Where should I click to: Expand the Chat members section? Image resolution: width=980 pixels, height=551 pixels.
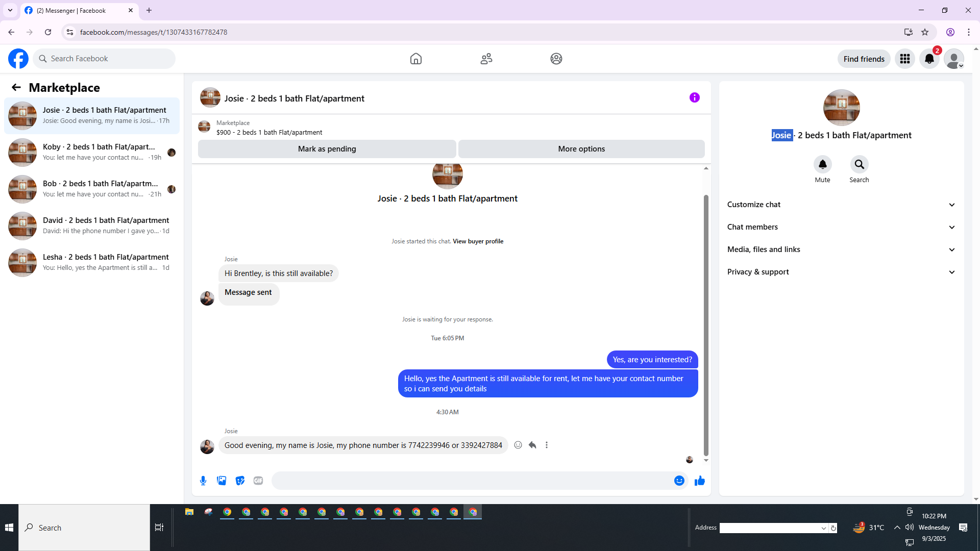(841, 227)
